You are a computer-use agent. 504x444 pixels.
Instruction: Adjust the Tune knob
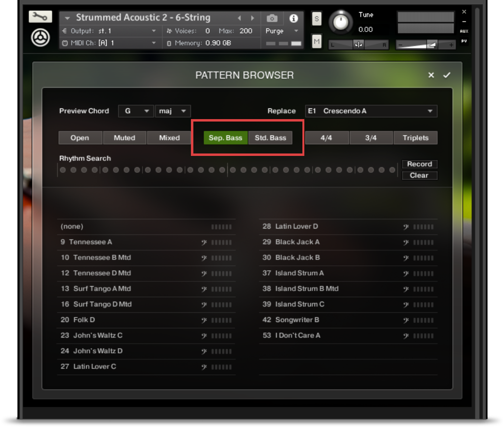click(341, 22)
